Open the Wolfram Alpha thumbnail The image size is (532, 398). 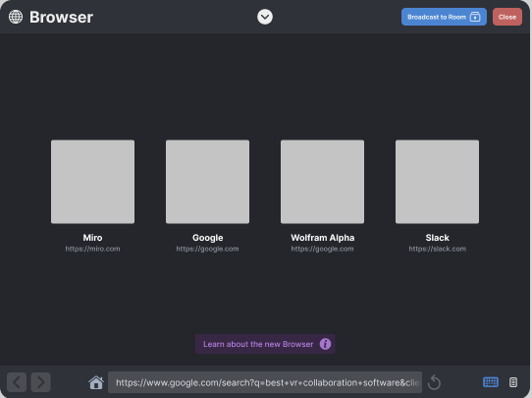(322, 182)
